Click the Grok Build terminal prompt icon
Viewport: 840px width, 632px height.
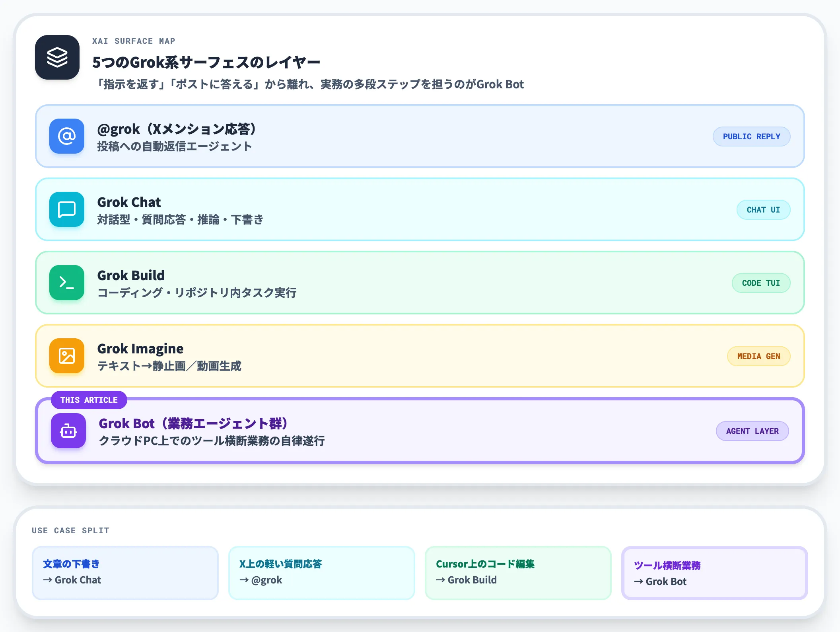coord(67,283)
